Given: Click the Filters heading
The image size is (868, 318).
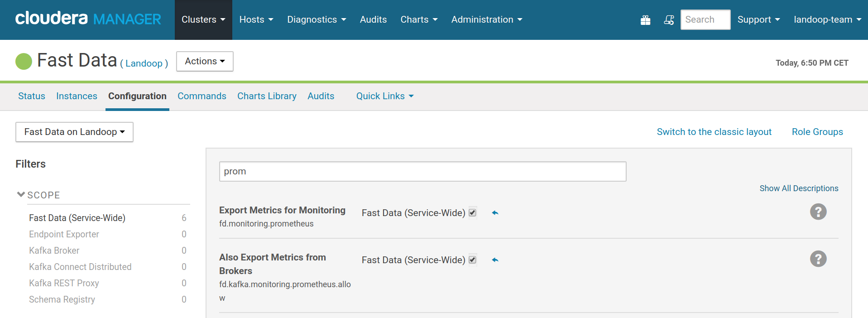Looking at the screenshot, I should 30,164.
